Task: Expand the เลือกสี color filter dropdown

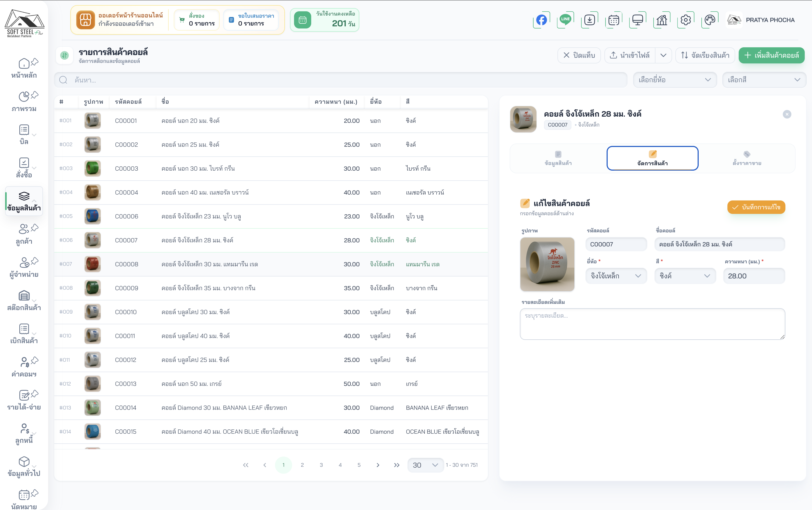Action: tap(763, 80)
